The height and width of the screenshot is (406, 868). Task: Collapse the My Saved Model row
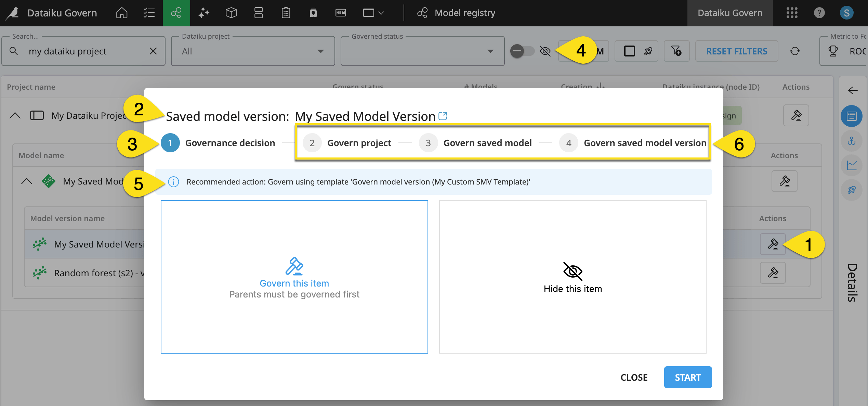pyautogui.click(x=27, y=181)
